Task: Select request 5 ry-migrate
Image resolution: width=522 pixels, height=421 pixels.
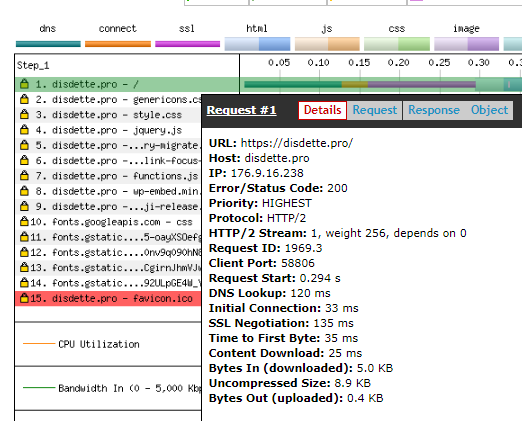Action: tap(108, 145)
